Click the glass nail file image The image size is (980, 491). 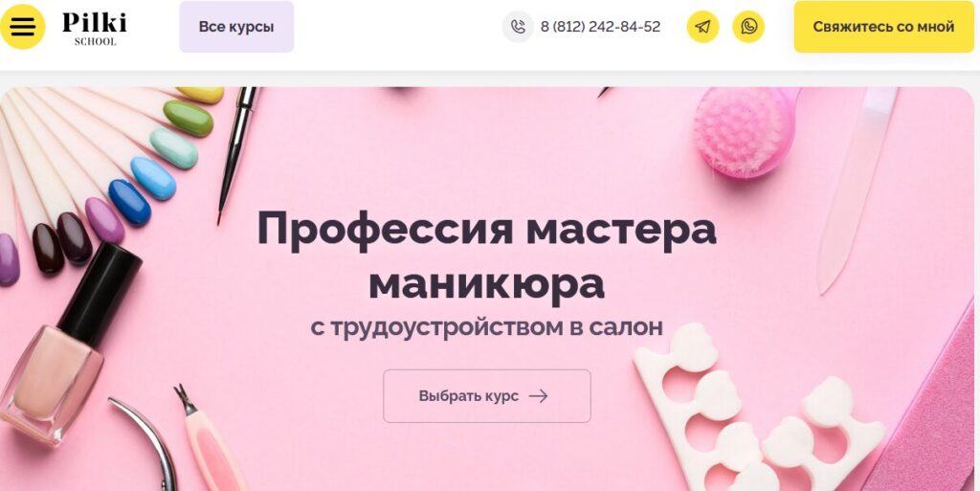click(x=857, y=190)
